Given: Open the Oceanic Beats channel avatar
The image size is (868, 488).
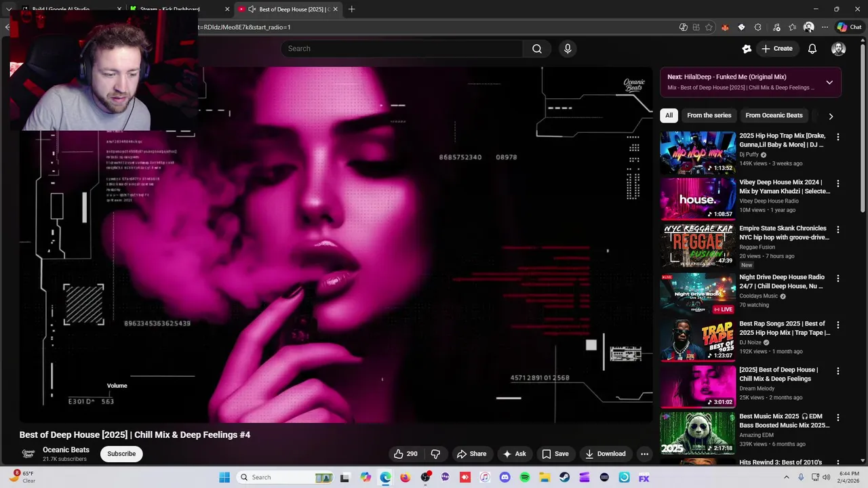Looking at the screenshot, I should pyautogui.click(x=28, y=454).
